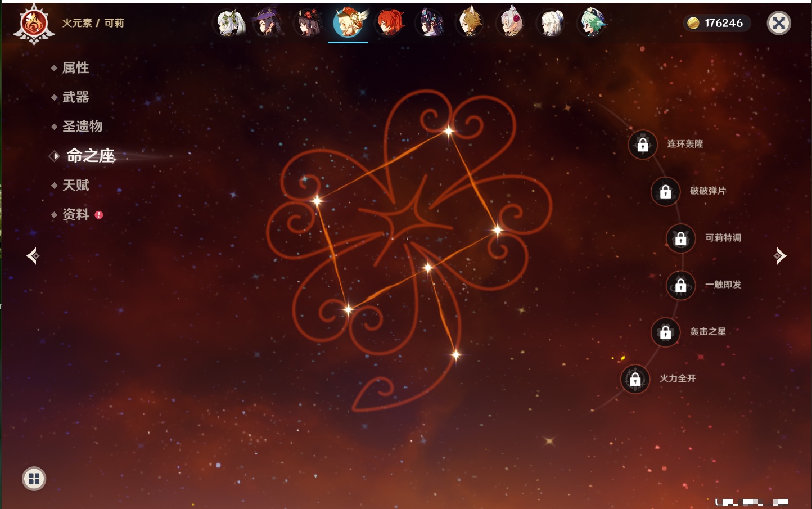Open the 武器 weapon tab

(x=75, y=97)
